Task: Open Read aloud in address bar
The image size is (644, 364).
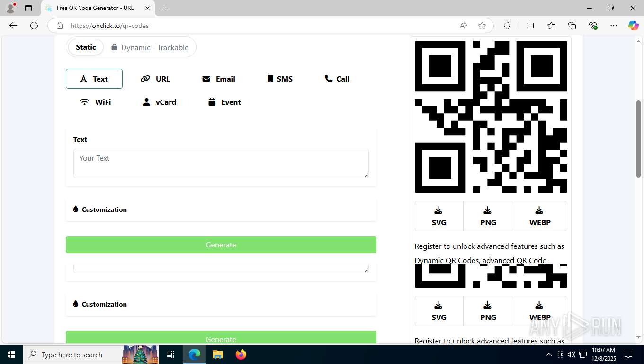Action: 463,26
